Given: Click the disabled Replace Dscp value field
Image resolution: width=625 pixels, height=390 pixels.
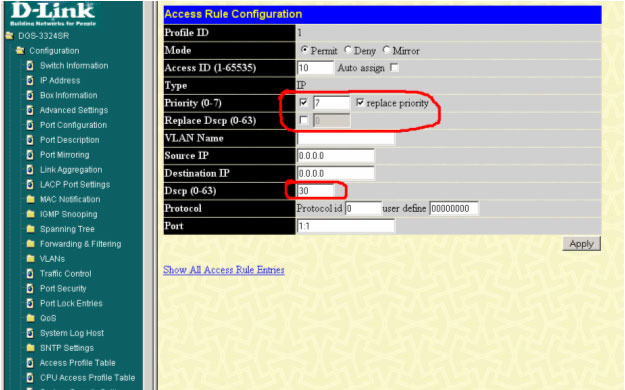Looking at the screenshot, I should pos(332,120).
